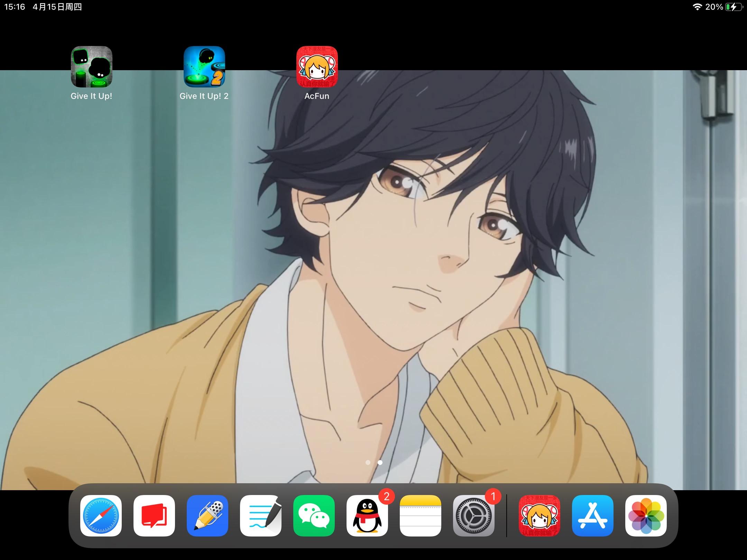Open QQ penguin app in dock

point(367,516)
